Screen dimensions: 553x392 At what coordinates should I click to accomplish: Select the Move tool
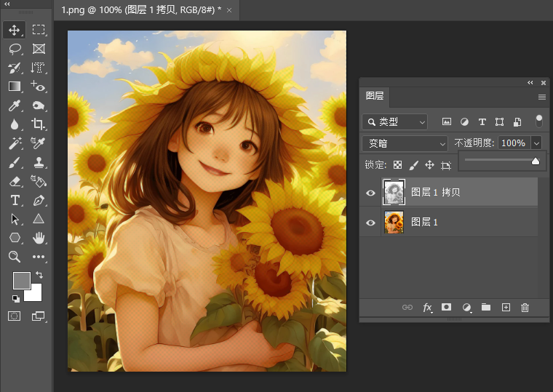[14, 30]
